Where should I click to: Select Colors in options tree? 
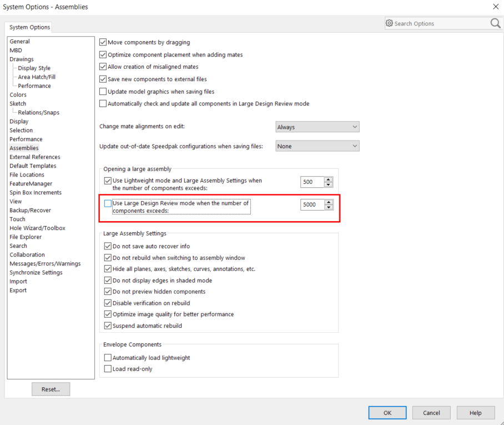[18, 95]
